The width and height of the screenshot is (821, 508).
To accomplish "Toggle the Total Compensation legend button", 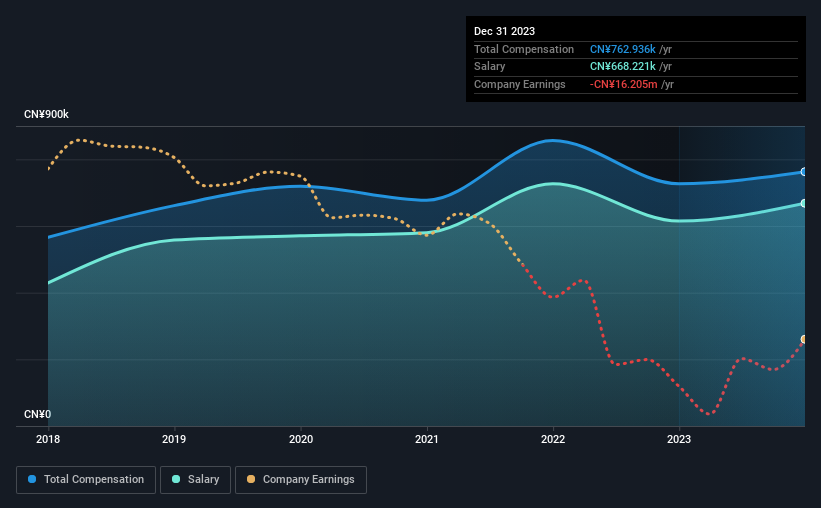I will [86, 480].
